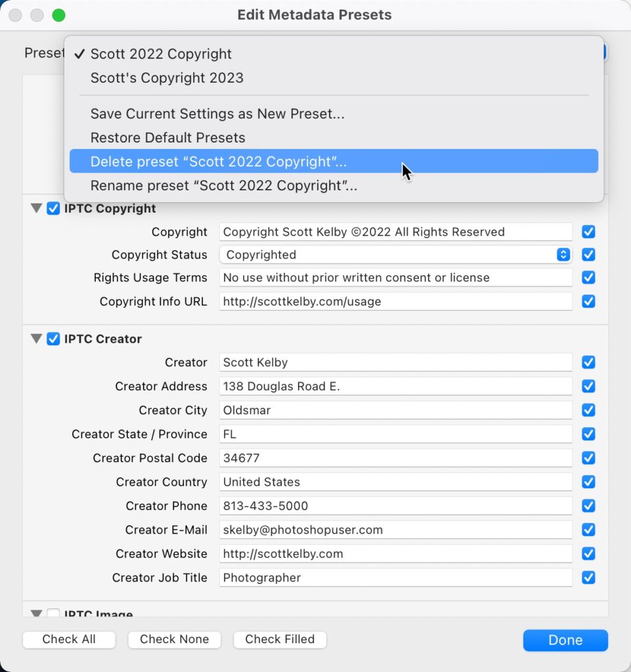Uncheck the Copyright Status checkbox
This screenshot has width=631, height=672.
588,255
